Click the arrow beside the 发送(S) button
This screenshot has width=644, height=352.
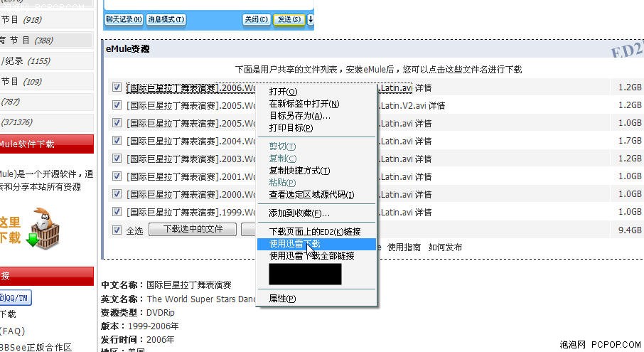point(311,19)
